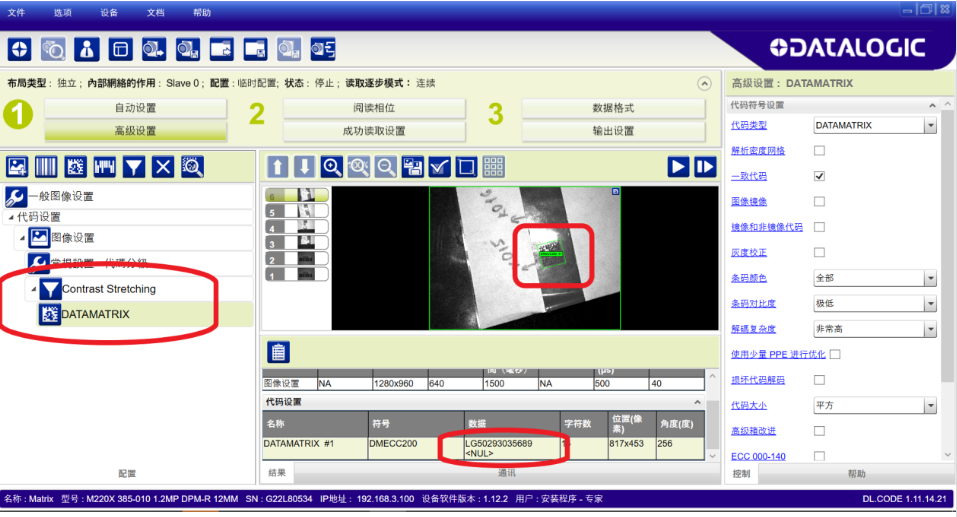957x517 pixels.
Task: Switch to the 帮助 tab in right panel
Action: click(856, 474)
